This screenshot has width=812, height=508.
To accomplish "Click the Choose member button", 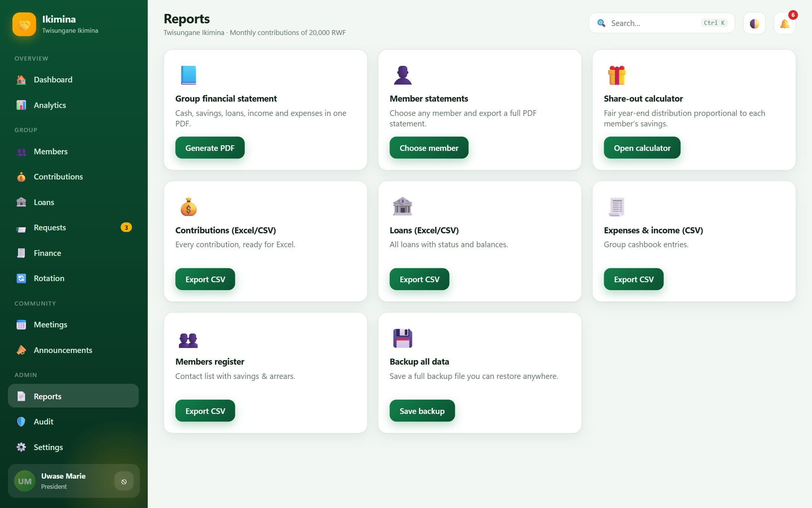I will click(429, 148).
